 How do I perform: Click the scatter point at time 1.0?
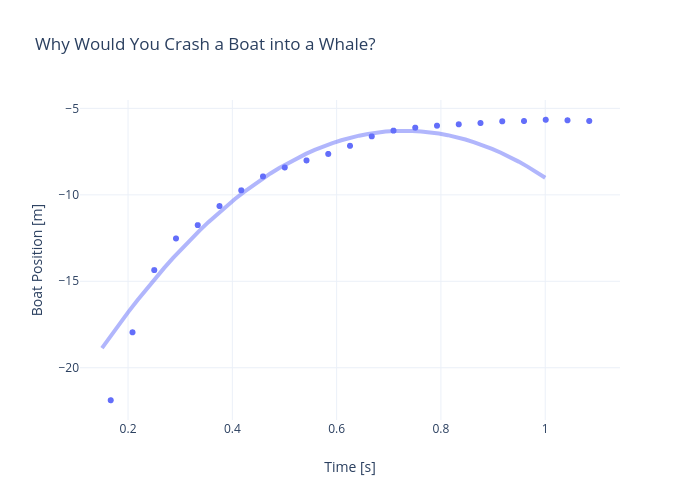coord(545,120)
